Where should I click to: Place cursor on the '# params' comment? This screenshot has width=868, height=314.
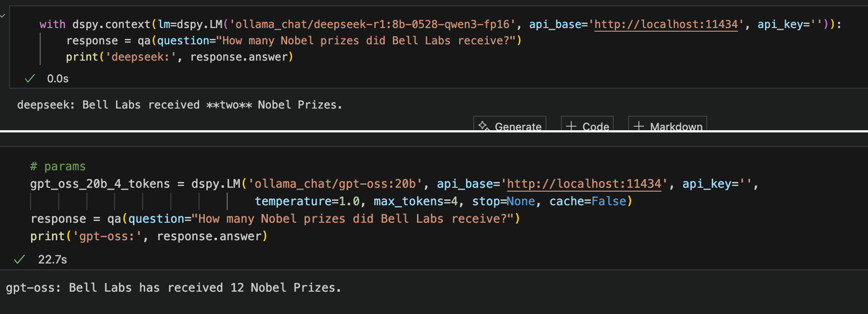click(x=58, y=166)
